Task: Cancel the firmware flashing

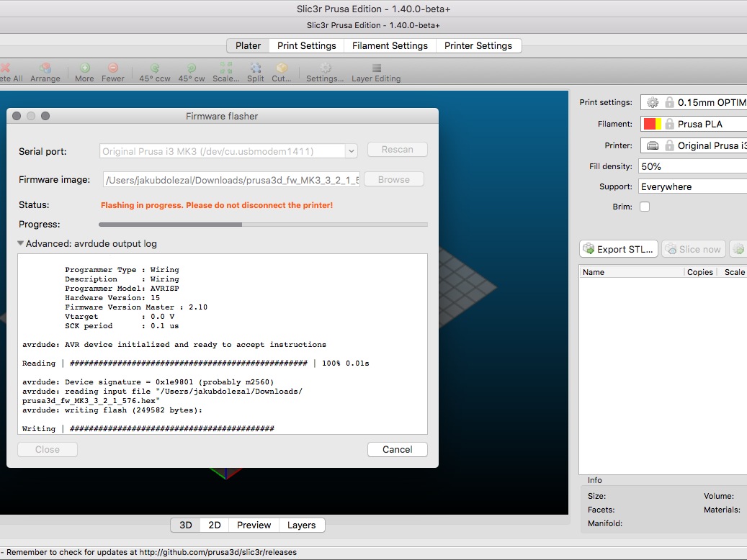Action: tap(398, 450)
